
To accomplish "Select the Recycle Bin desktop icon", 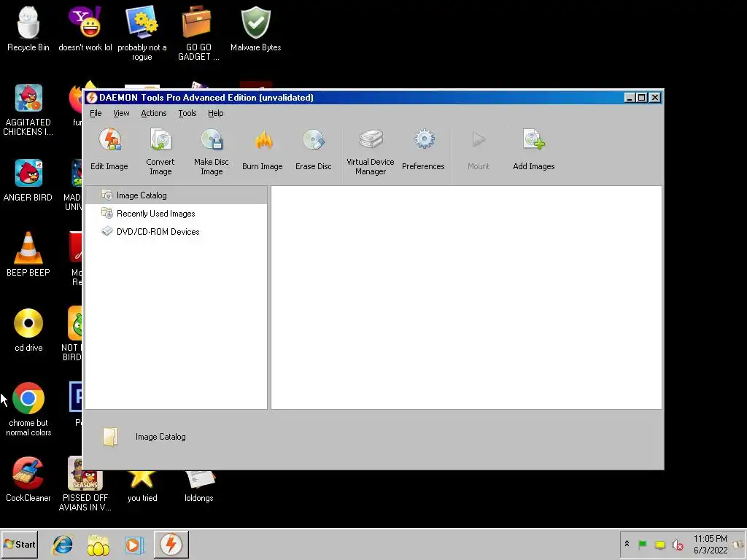I will coord(28,29).
